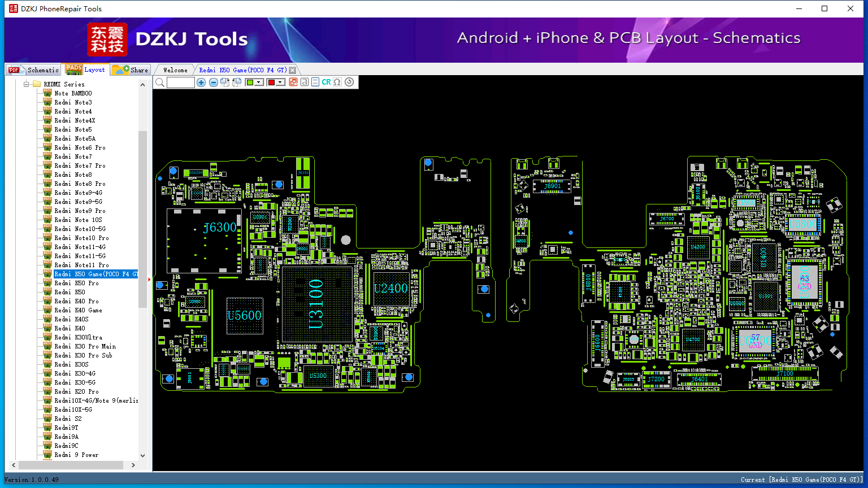The width and height of the screenshot is (868, 488).
Task: Click the circular arrow reset icon
Action: 349,82
